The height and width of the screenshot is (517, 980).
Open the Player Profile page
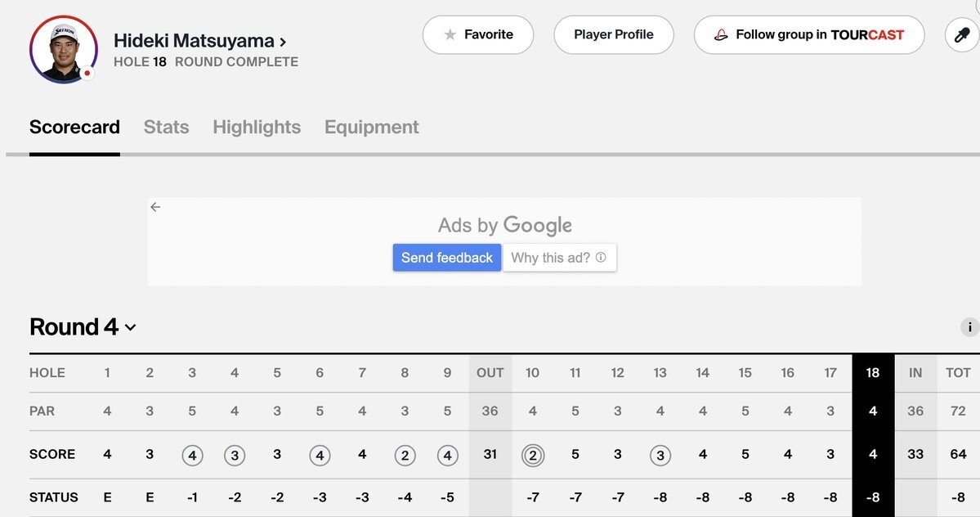pos(613,35)
